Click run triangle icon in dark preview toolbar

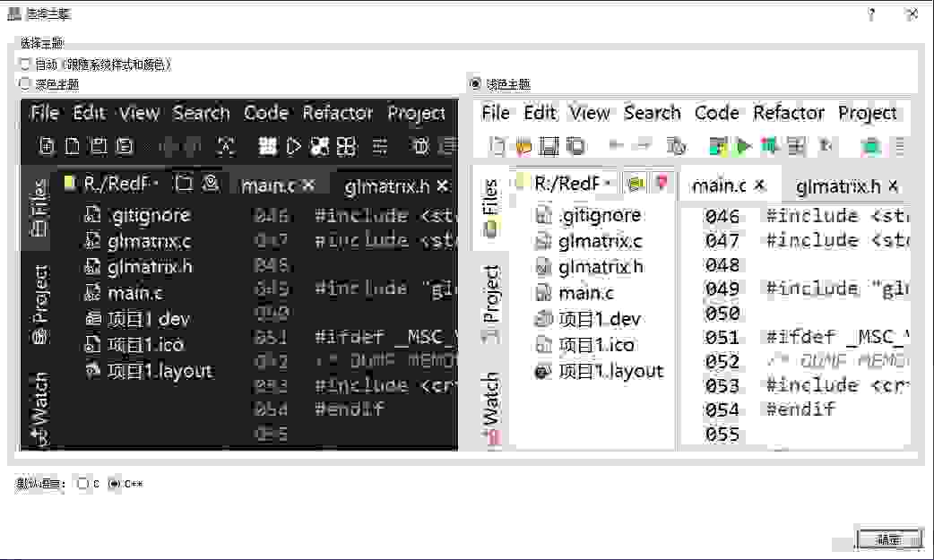coord(294,146)
